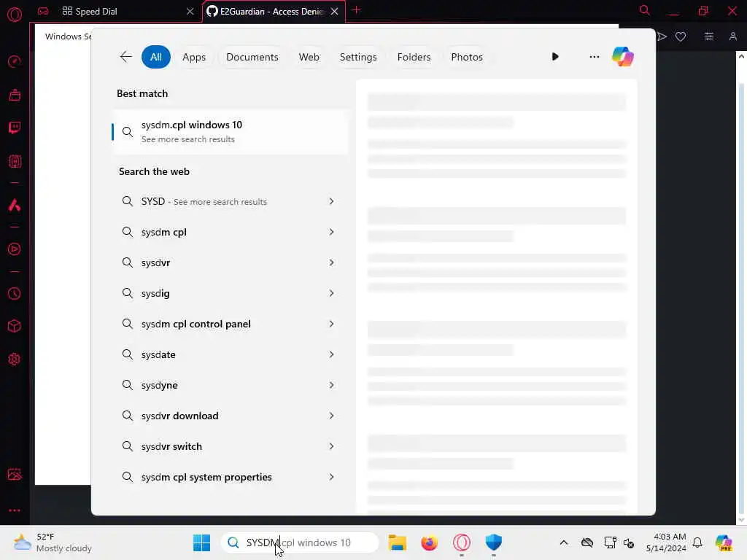Open History clock icon in sidebar
The width and height of the screenshot is (747, 560).
[15, 293]
